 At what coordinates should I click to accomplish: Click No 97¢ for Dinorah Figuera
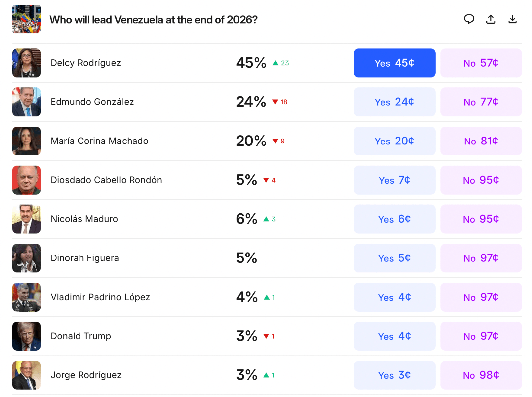click(481, 258)
